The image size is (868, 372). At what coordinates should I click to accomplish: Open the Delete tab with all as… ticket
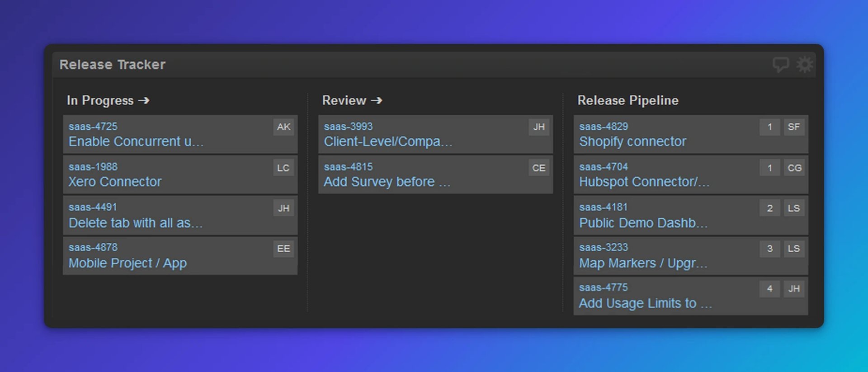[x=136, y=223]
